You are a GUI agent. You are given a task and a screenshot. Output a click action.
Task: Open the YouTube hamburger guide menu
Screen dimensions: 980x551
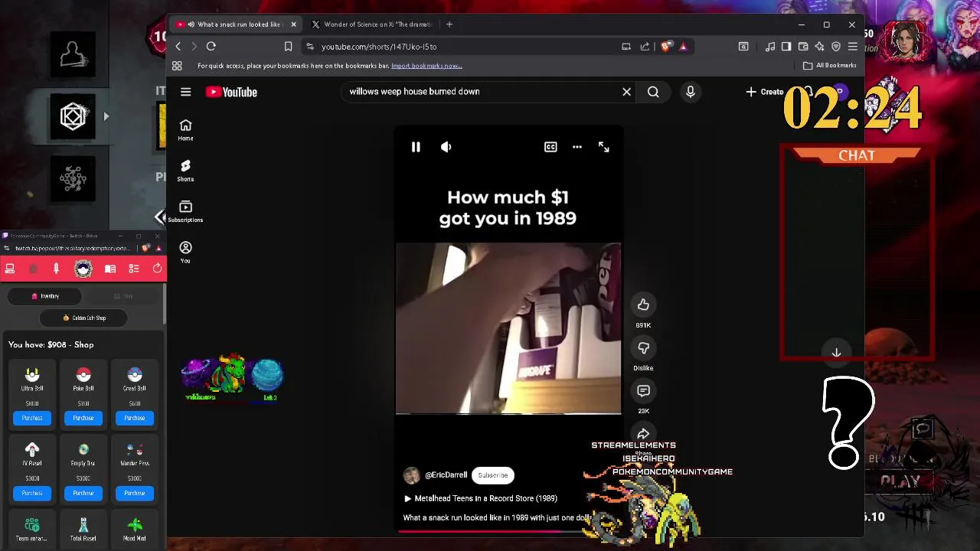click(x=185, y=92)
